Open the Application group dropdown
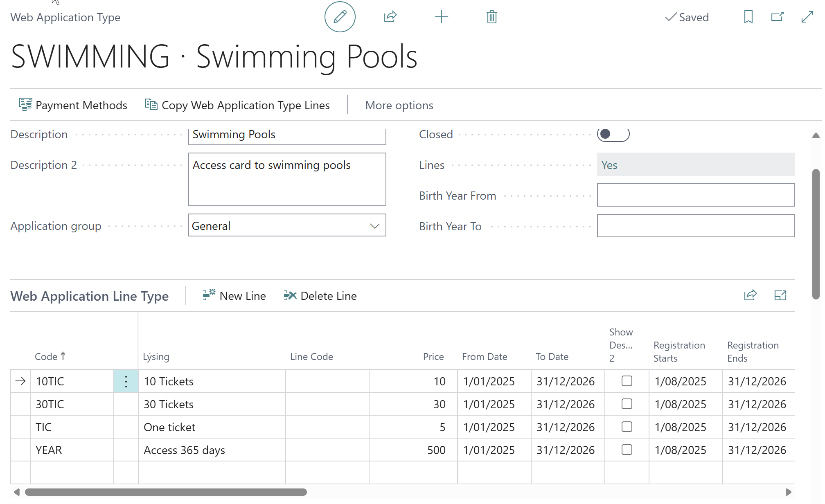The height and width of the screenshot is (504, 825). click(287, 225)
